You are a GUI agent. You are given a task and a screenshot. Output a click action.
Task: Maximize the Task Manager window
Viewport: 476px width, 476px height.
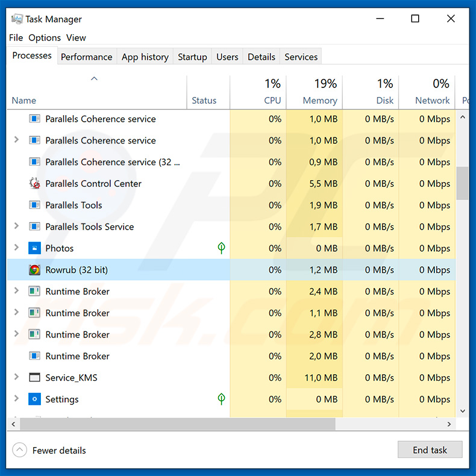(415, 19)
